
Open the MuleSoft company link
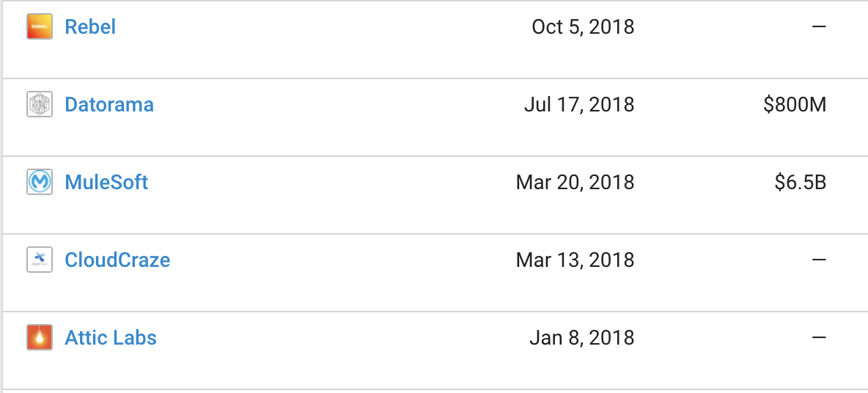point(106,182)
